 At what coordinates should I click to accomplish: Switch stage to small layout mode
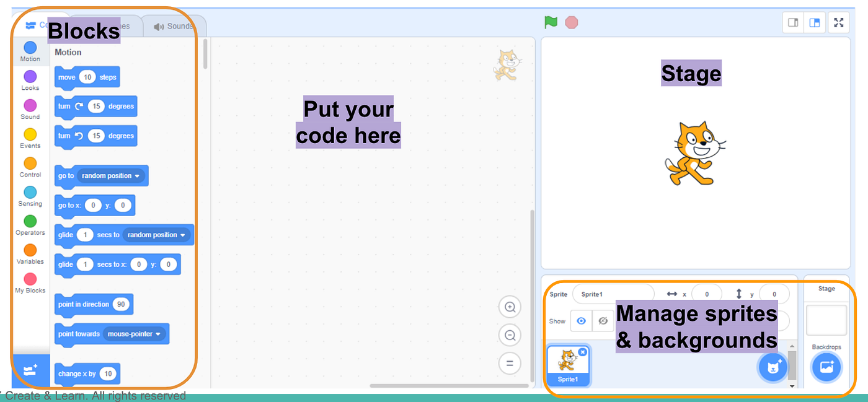click(792, 22)
